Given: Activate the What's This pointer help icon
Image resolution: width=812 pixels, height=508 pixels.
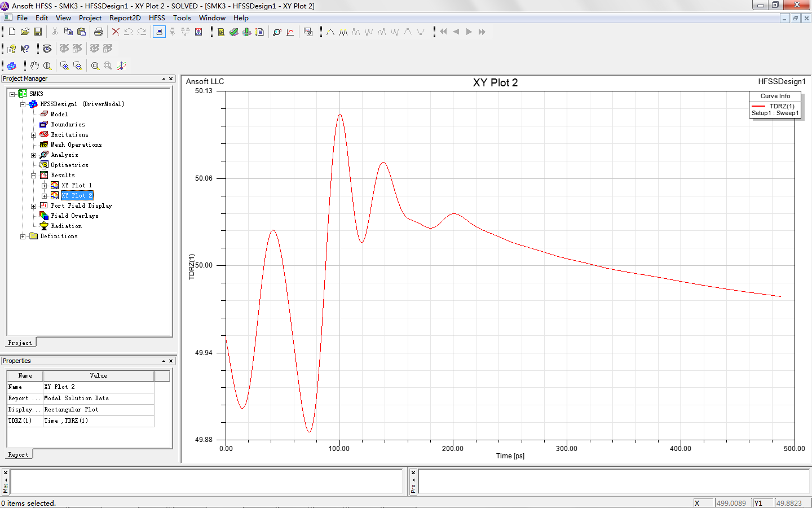Looking at the screenshot, I should [25, 49].
